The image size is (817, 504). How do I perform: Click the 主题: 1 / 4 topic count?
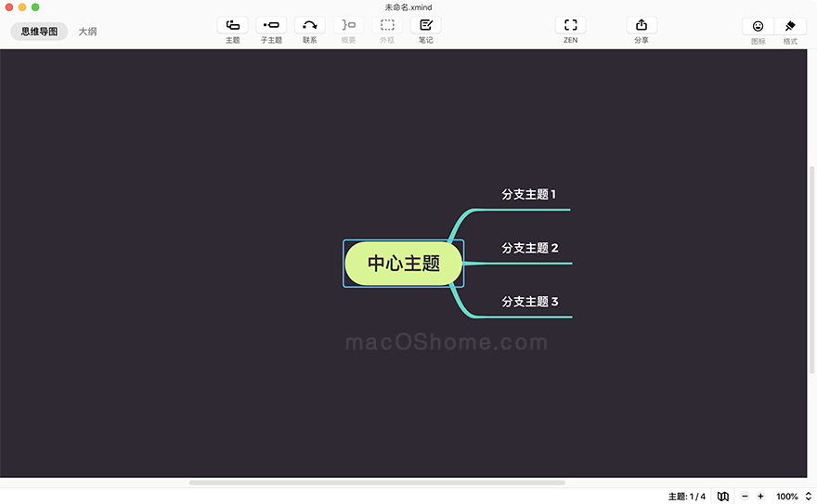click(x=687, y=497)
